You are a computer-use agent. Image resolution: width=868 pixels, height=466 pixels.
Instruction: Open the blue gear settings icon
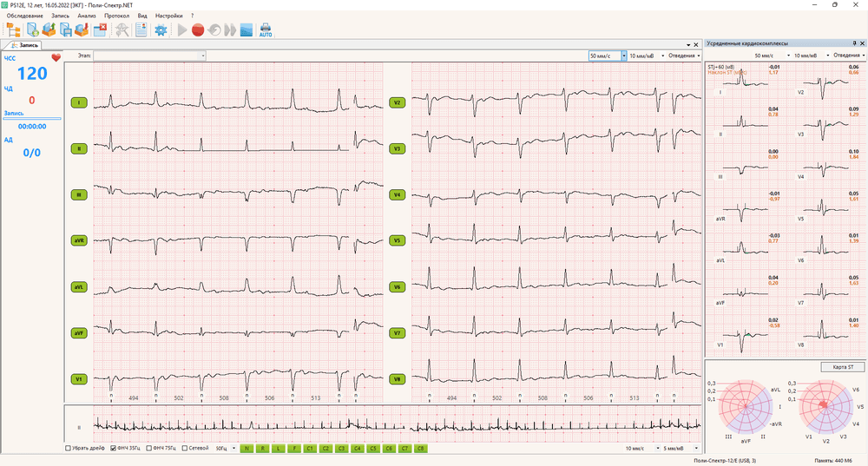[161, 30]
